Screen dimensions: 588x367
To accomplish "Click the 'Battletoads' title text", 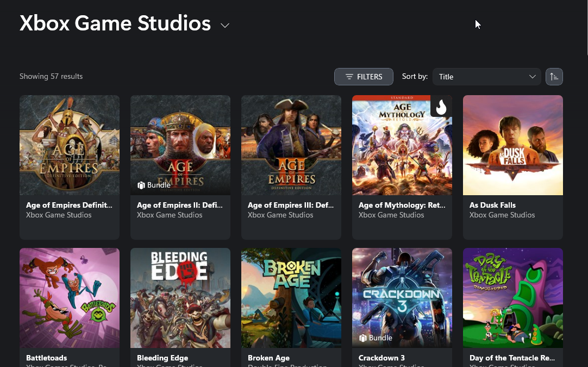I will (47, 358).
